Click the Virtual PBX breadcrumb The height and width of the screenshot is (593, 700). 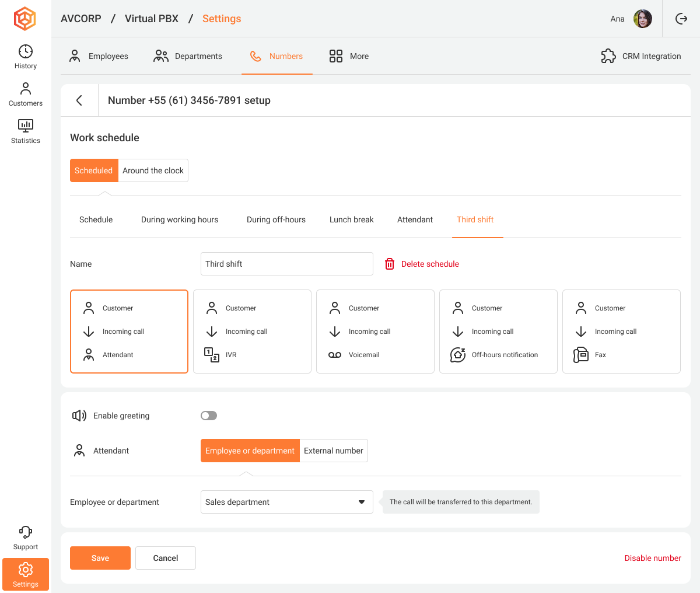point(152,19)
